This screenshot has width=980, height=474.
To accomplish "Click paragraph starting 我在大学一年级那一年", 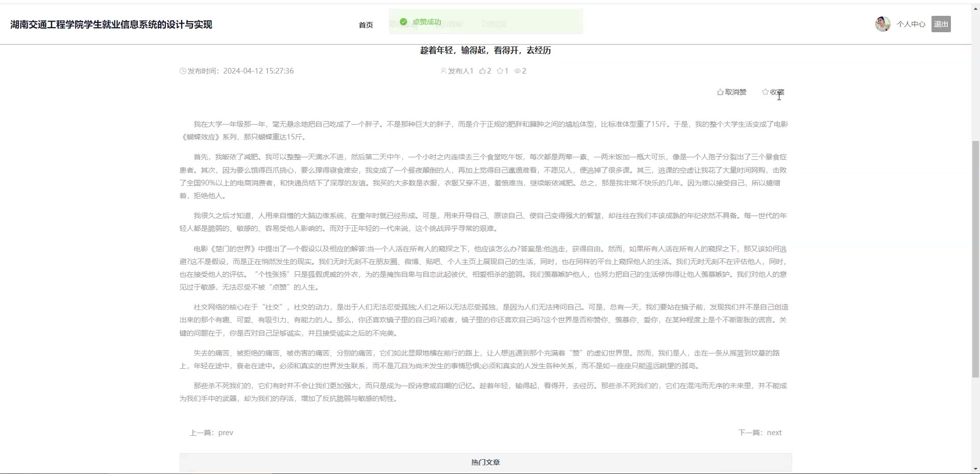I will 484,130.
